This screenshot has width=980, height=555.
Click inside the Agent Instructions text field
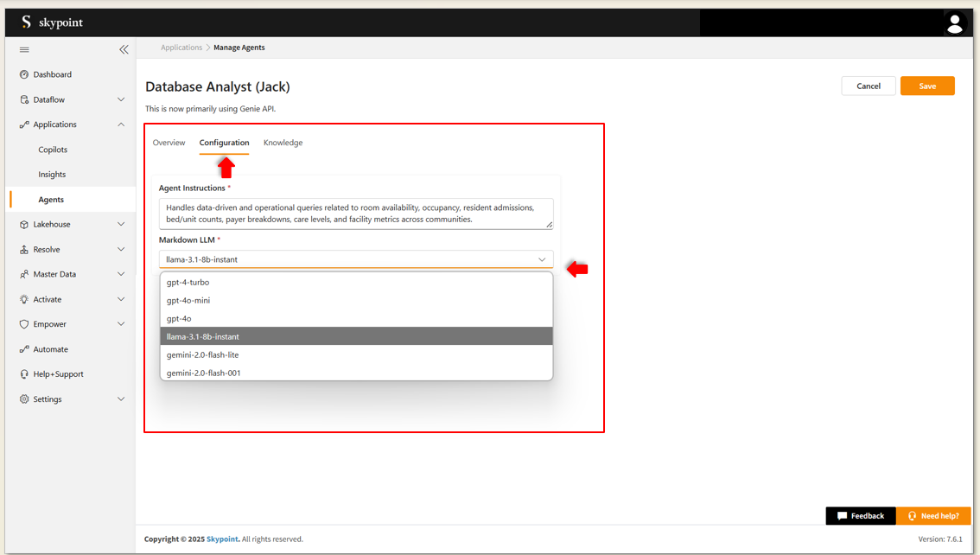(354, 214)
